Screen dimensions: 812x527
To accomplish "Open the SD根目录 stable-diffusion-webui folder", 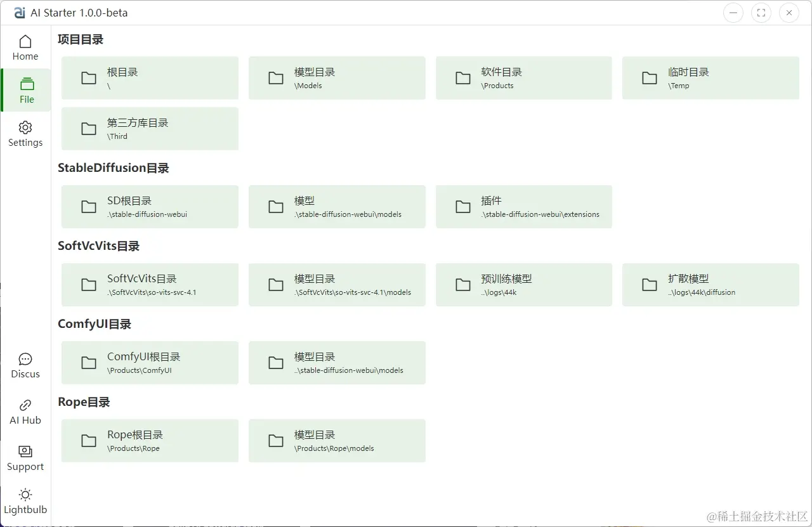I will click(x=149, y=206).
